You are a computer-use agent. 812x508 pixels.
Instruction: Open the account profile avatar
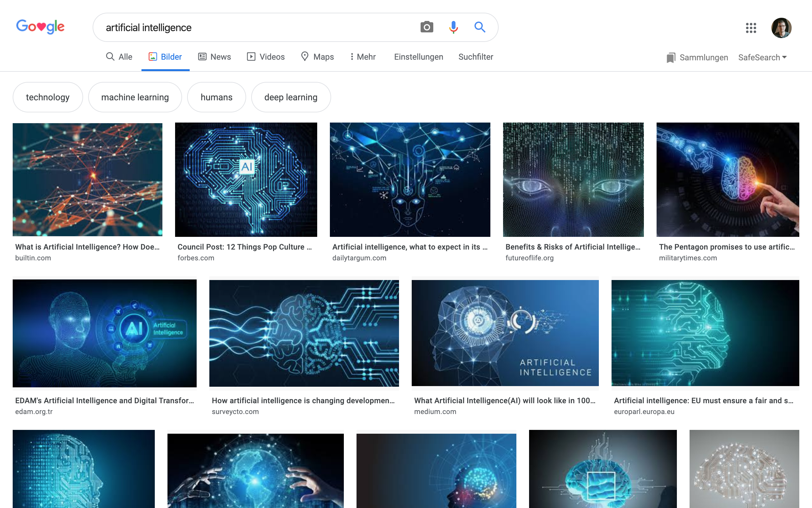(x=781, y=28)
